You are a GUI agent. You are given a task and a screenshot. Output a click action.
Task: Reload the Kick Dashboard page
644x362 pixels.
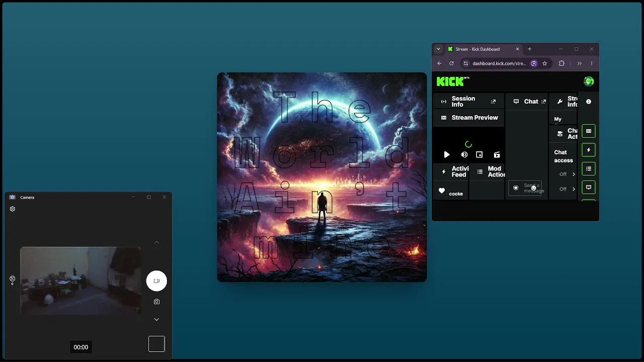(x=451, y=63)
